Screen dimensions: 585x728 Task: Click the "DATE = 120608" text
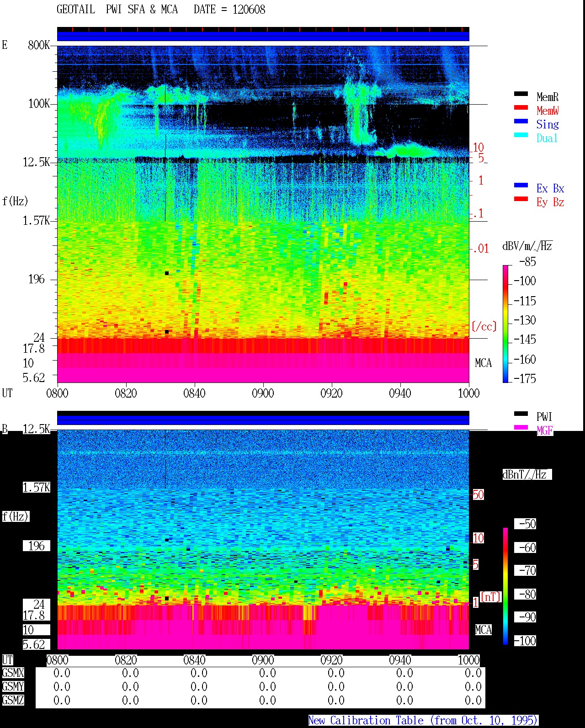(x=229, y=10)
